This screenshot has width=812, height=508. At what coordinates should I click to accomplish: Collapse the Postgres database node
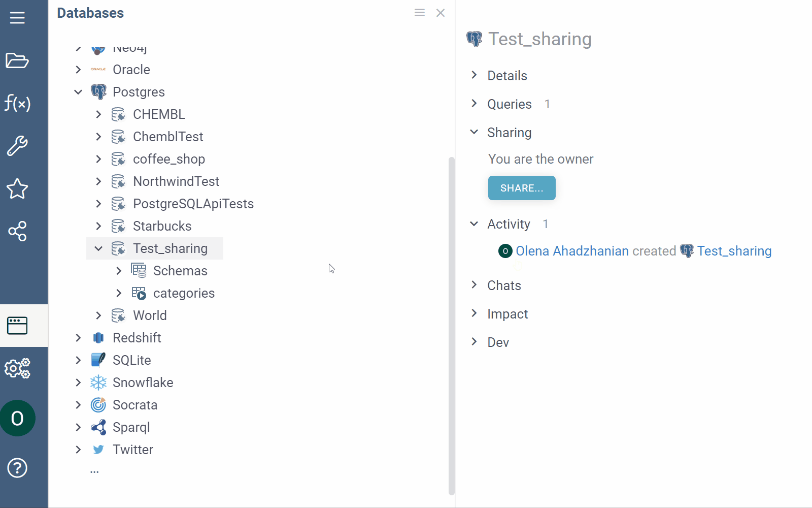(78, 92)
